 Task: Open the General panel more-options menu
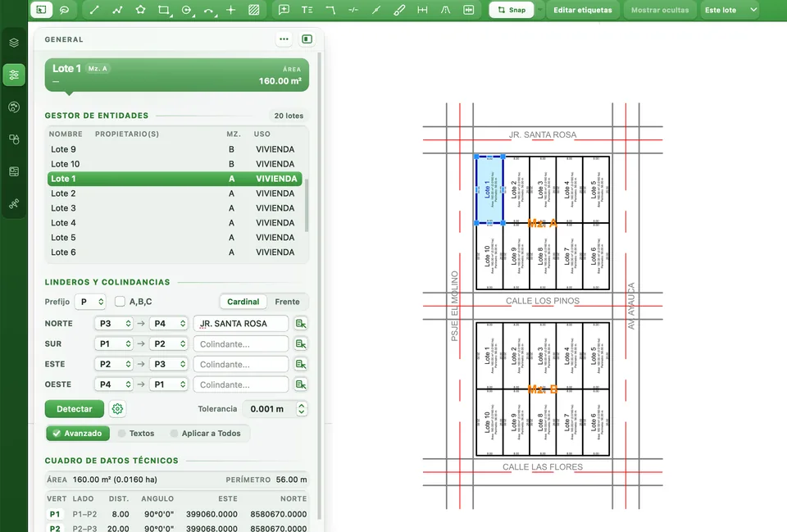click(x=284, y=39)
